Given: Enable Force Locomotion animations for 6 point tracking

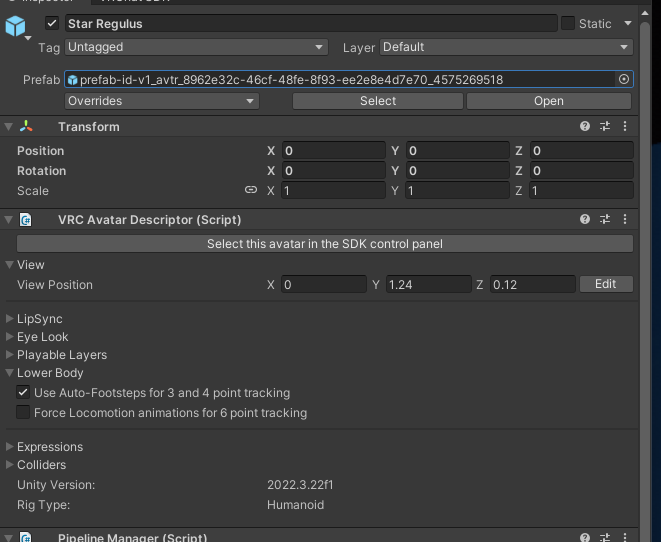Looking at the screenshot, I should click(x=23, y=412).
